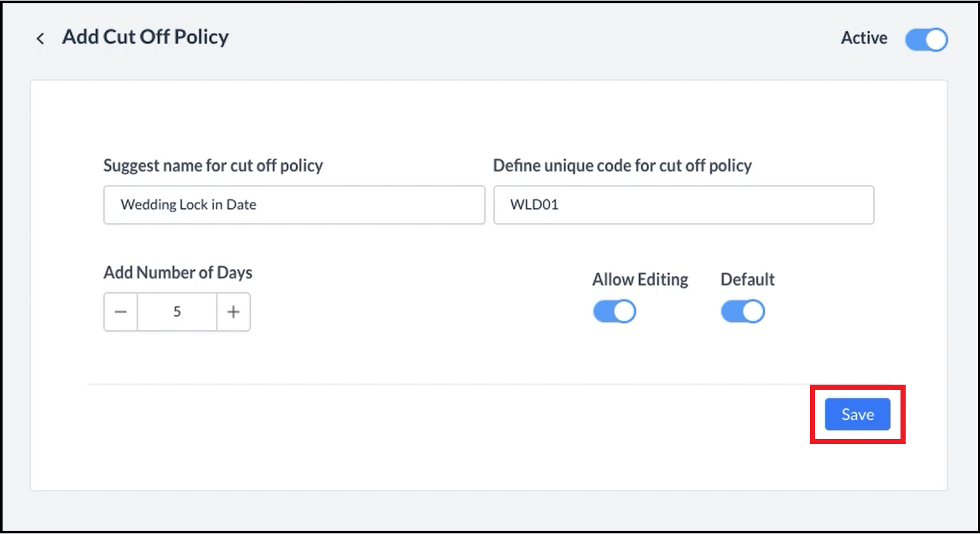Place cursor in the WLD01 code text
980x534 pixels.
pos(534,205)
